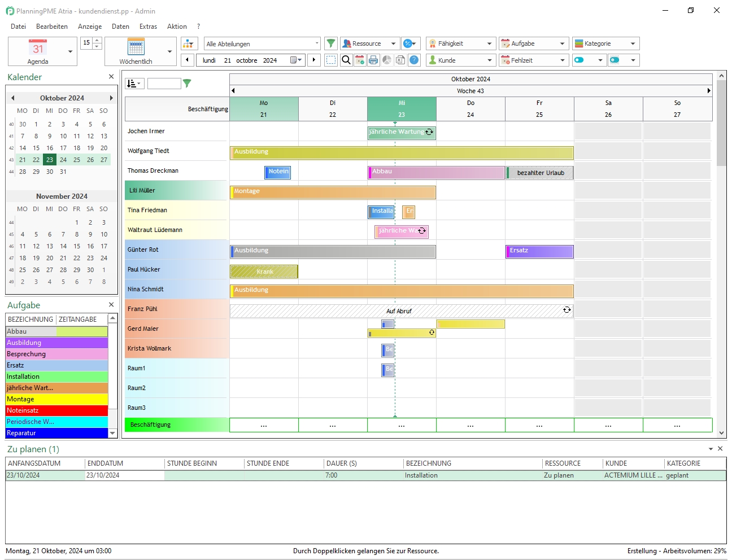732x560 pixels.
Task: Open the Anzeige menu
Action: (90, 27)
